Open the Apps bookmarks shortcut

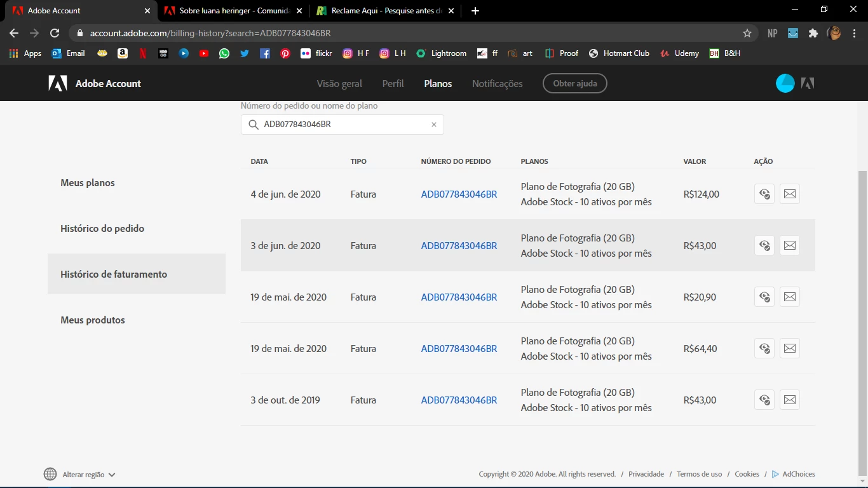click(x=25, y=53)
